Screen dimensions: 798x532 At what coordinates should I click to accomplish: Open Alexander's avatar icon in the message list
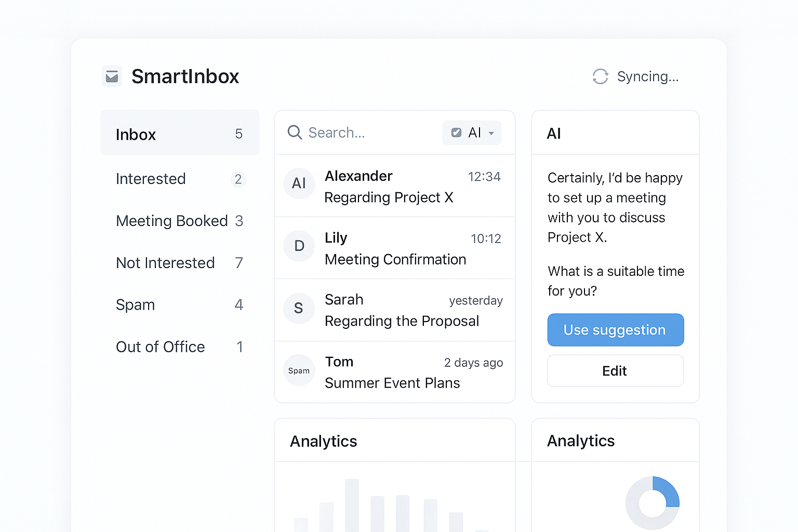pyautogui.click(x=299, y=183)
